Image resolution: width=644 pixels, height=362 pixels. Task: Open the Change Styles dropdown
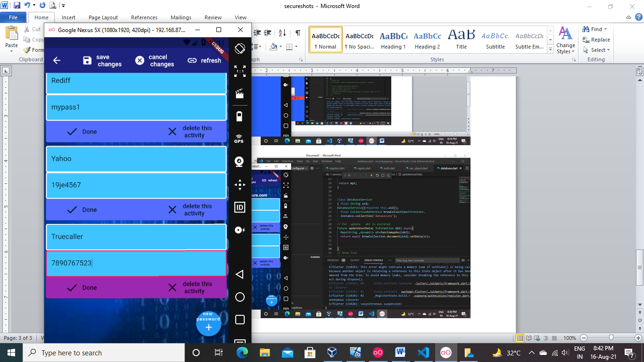[x=565, y=40]
